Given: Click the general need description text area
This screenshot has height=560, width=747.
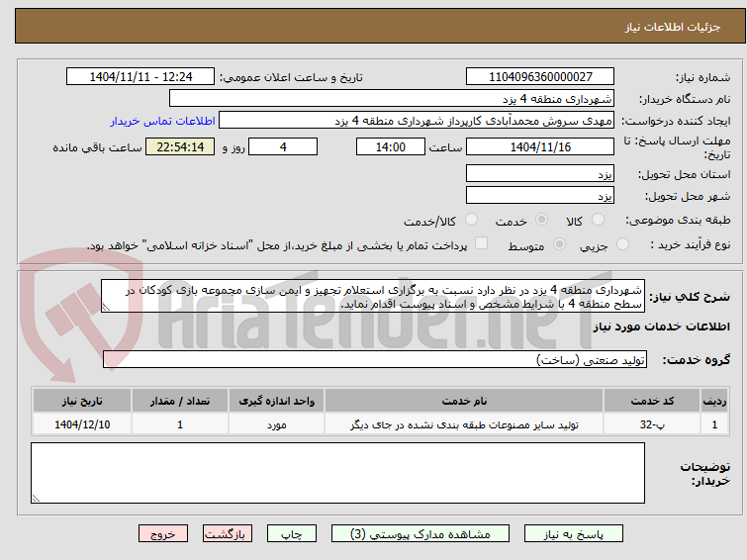Looking at the screenshot, I should 373,297.
